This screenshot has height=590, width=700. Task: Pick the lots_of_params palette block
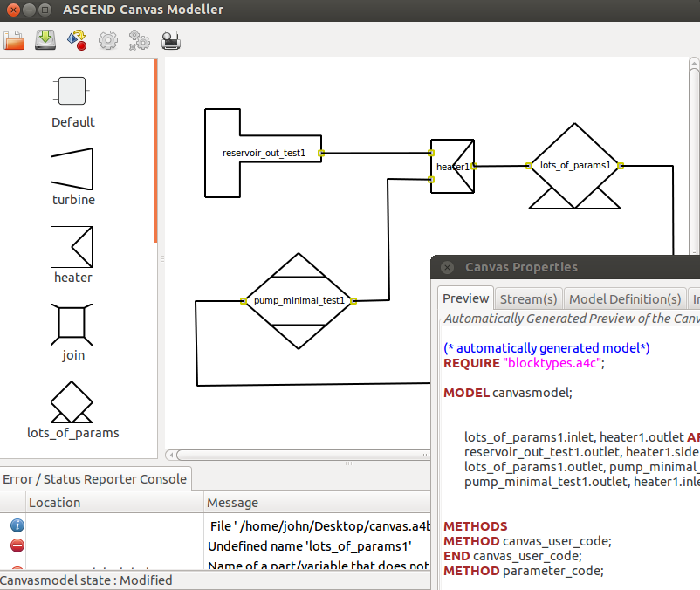72,410
